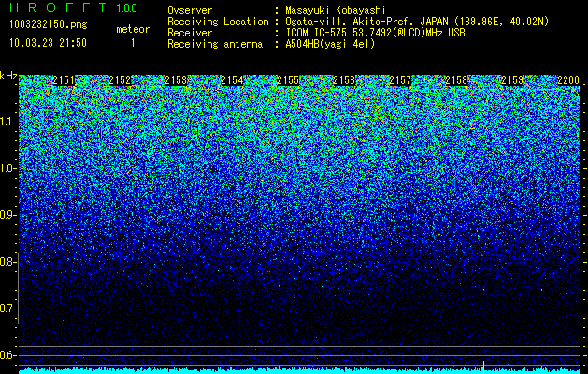Image resolution: width=588 pixels, height=374 pixels.
Task: Click the Receiving antenna field label
Action: (215, 44)
